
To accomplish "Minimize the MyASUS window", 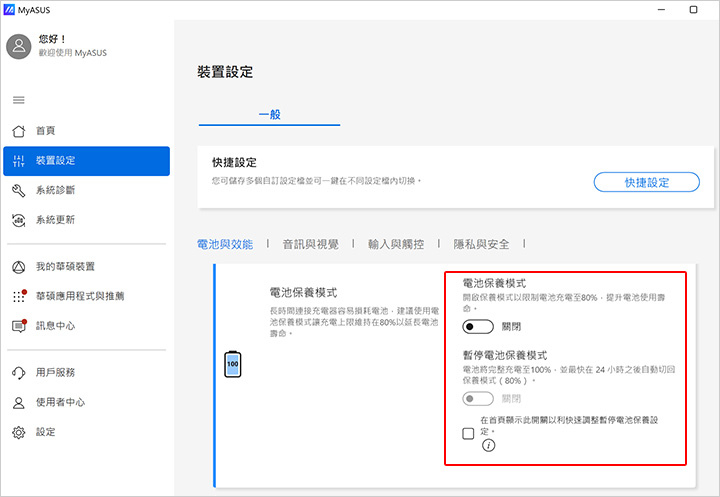I will (661, 10).
